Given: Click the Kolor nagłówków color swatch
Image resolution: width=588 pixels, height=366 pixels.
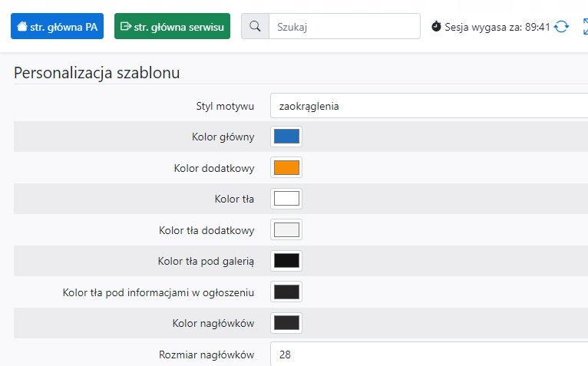Looking at the screenshot, I should [286, 323].
